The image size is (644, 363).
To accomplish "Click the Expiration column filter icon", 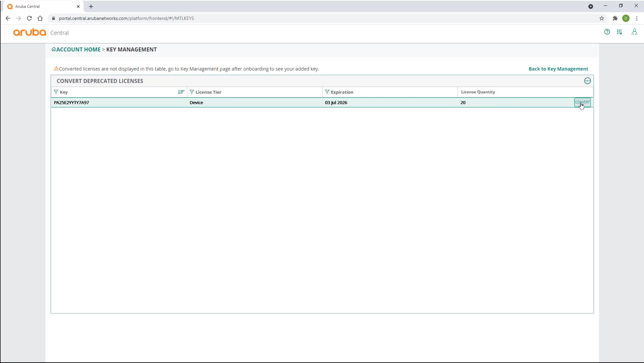I will click(327, 92).
